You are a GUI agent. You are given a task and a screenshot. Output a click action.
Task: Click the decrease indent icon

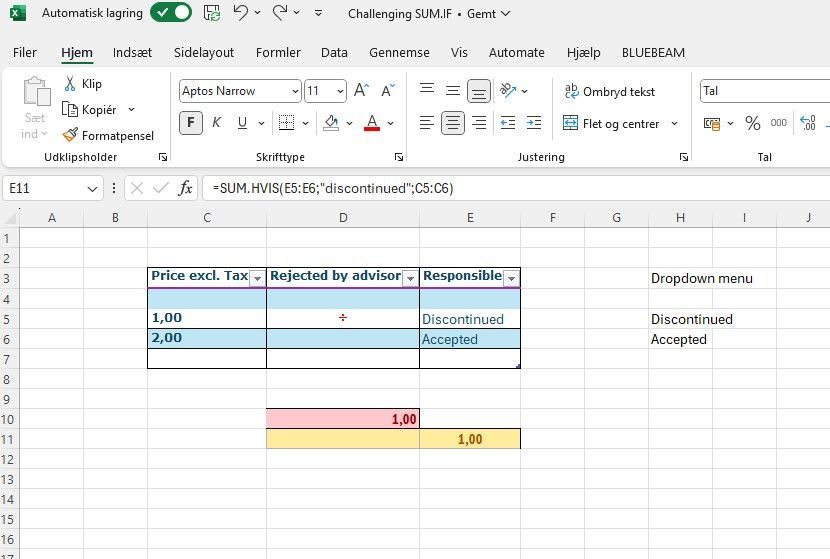tap(508, 123)
